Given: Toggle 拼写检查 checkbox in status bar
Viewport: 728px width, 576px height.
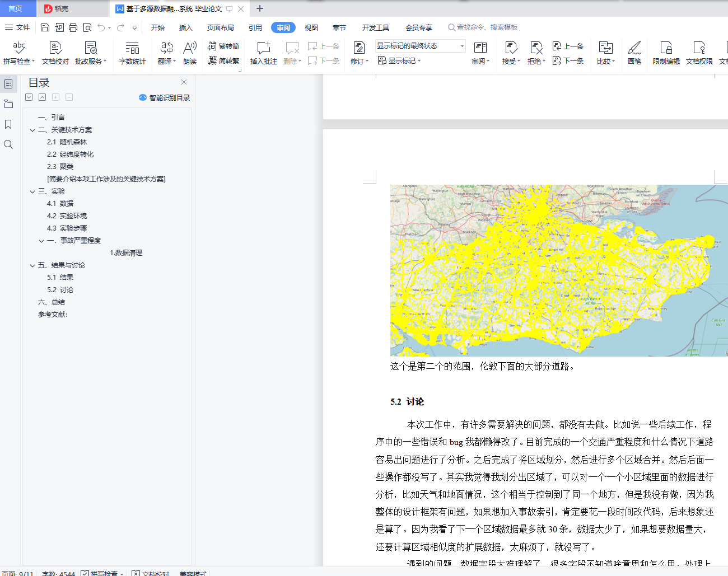Looking at the screenshot, I should point(85,573).
